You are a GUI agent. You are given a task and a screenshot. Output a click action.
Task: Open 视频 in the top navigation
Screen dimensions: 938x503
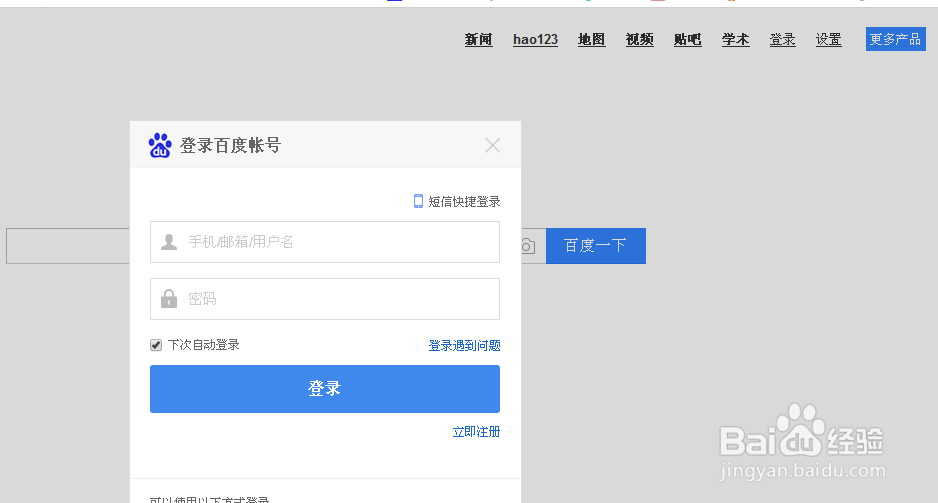click(639, 39)
